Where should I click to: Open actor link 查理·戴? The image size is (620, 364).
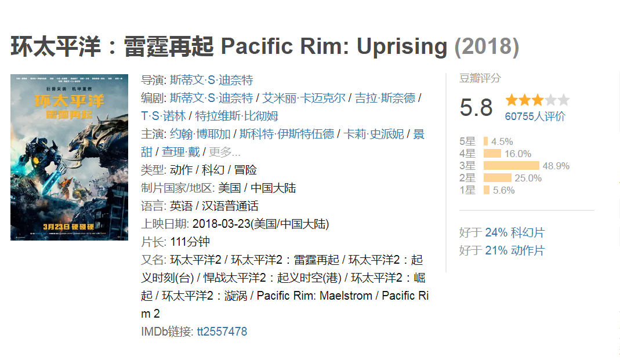(x=181, y=152)
